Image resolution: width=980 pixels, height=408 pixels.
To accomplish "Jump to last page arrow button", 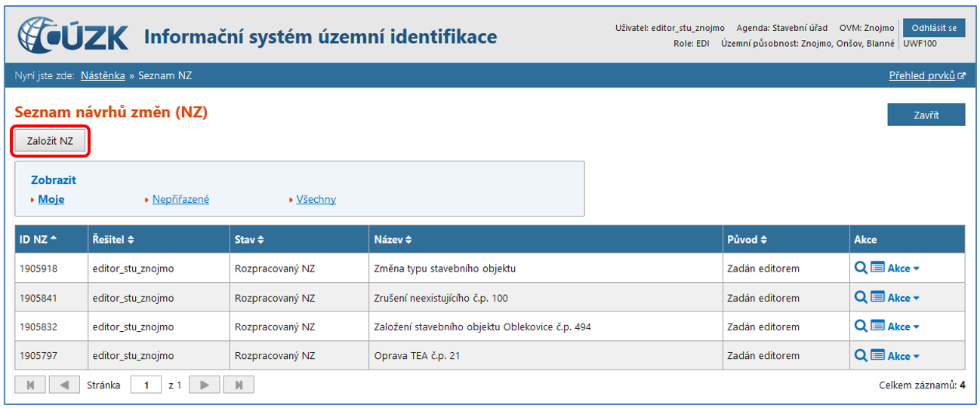I will (239, 385).
